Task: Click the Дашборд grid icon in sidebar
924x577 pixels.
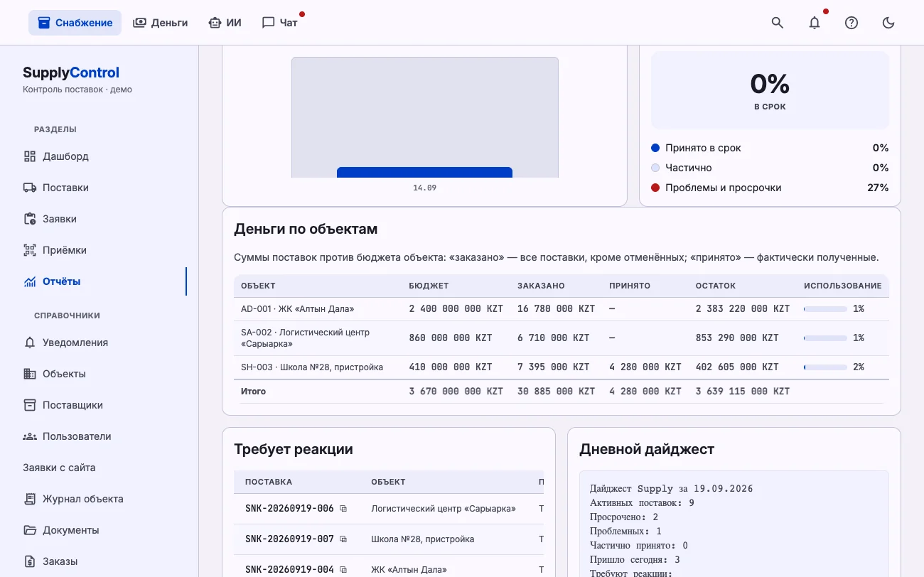Action: (x=30, y=156)
